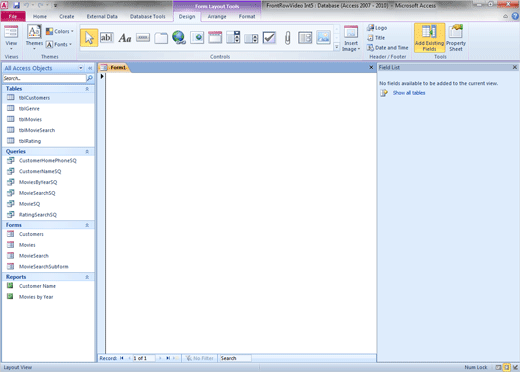
Task: Switch to Form View in status bar
Action: pyautogui.click(x=498, y=367)
